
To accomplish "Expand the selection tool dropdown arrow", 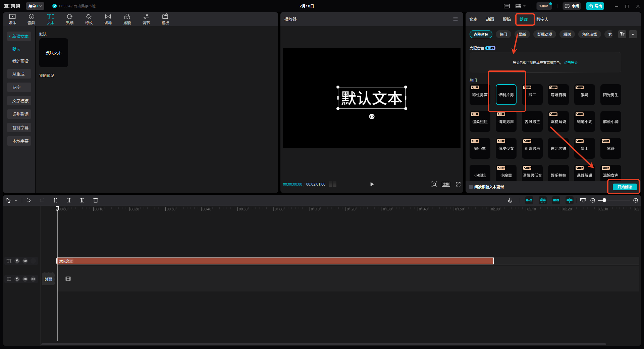I will [x=16, y=201].
